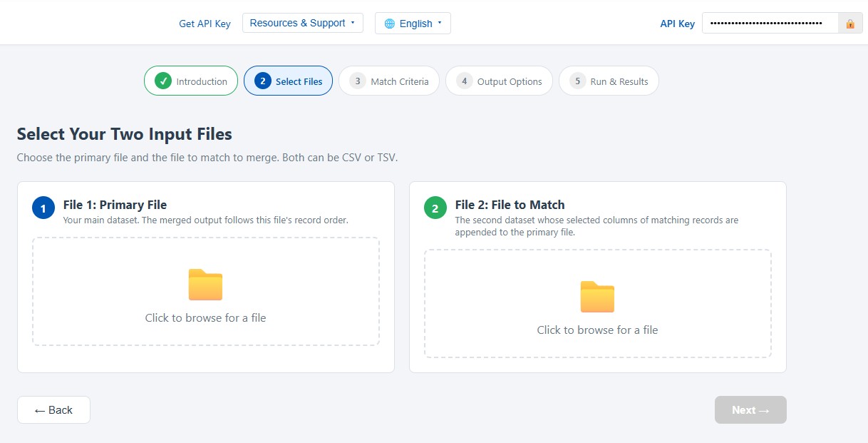Click the API Key label
The height and width of the screenshot is (443, 868).
click(x=677, y=24)
